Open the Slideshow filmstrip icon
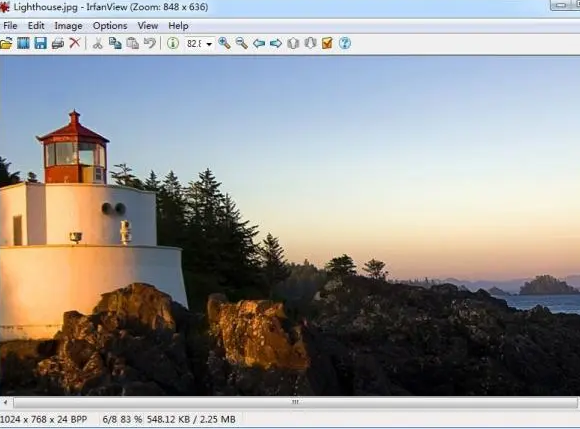The height and width of the screenshot is (429, 580). tap(23, 43)
